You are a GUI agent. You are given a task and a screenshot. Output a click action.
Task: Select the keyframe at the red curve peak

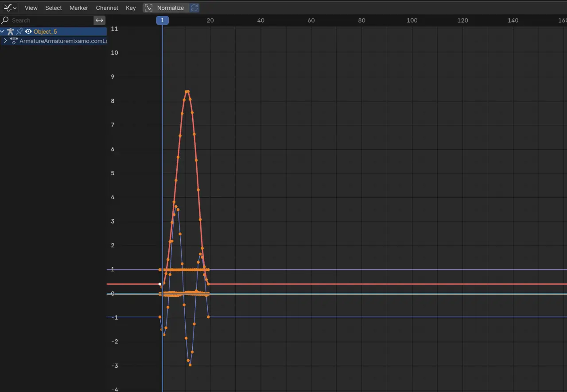187,92
